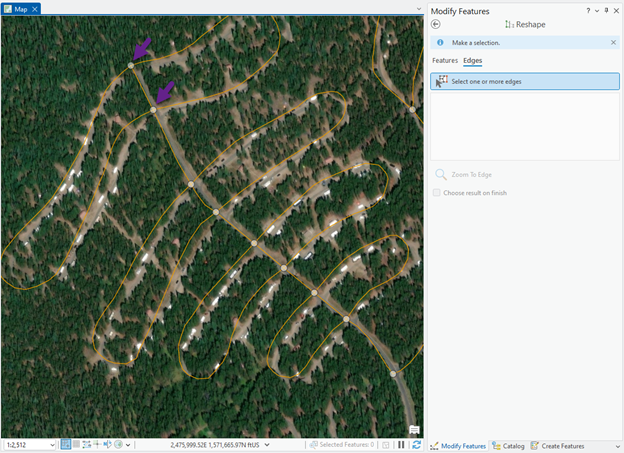Toggle the inference/correction icon in status bar
Image resolution: width=624 pixels, height=453 pixels.
coord(97,444)
